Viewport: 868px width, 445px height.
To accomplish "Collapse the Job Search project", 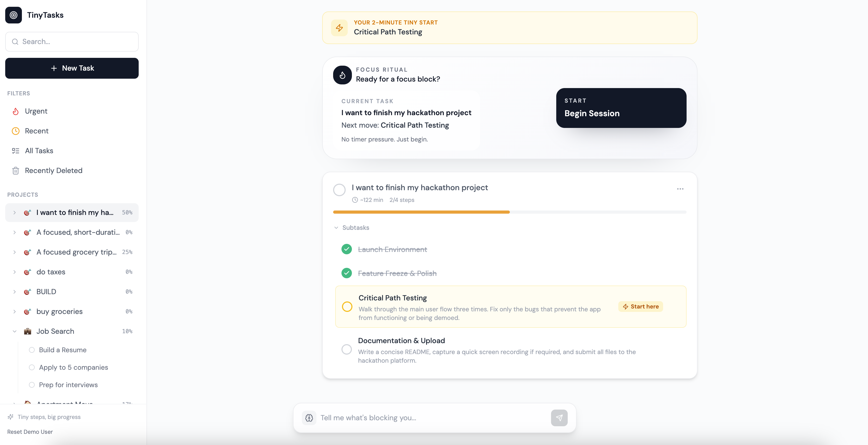I will point(15,331).
